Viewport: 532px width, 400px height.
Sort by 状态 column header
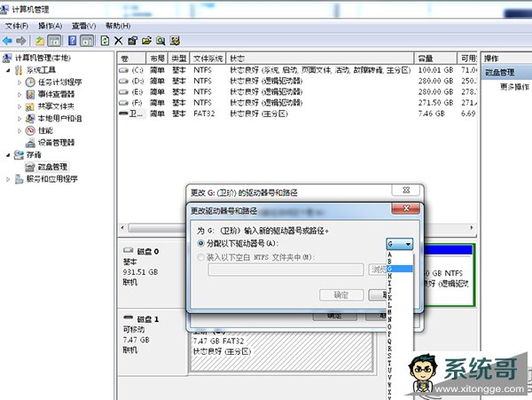320,59
